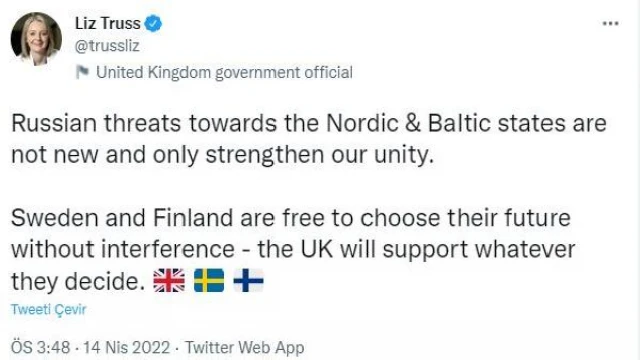Viewport: 640px width, 360px height.
Task: Open Liz Truss profile picture
Action: coord(36,38)
